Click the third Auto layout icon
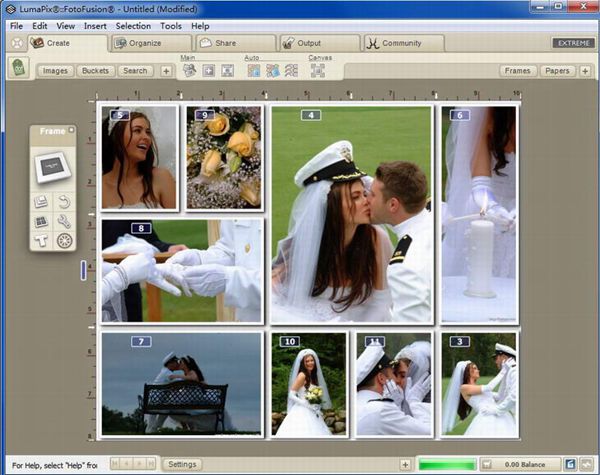 [291, 70]
